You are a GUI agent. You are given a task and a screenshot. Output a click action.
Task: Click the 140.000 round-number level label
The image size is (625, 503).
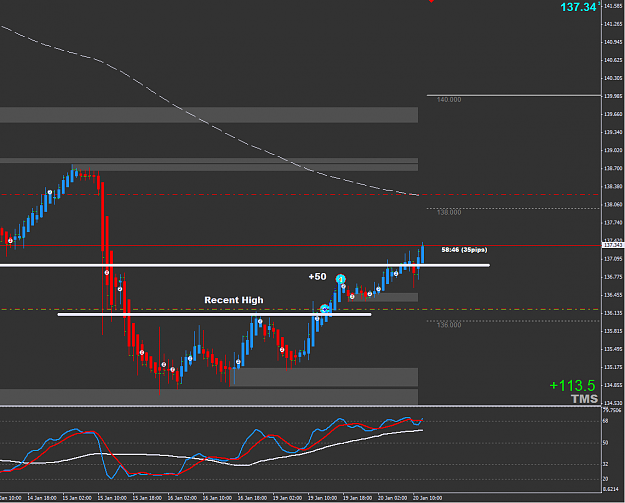click(x=449, y=100)
